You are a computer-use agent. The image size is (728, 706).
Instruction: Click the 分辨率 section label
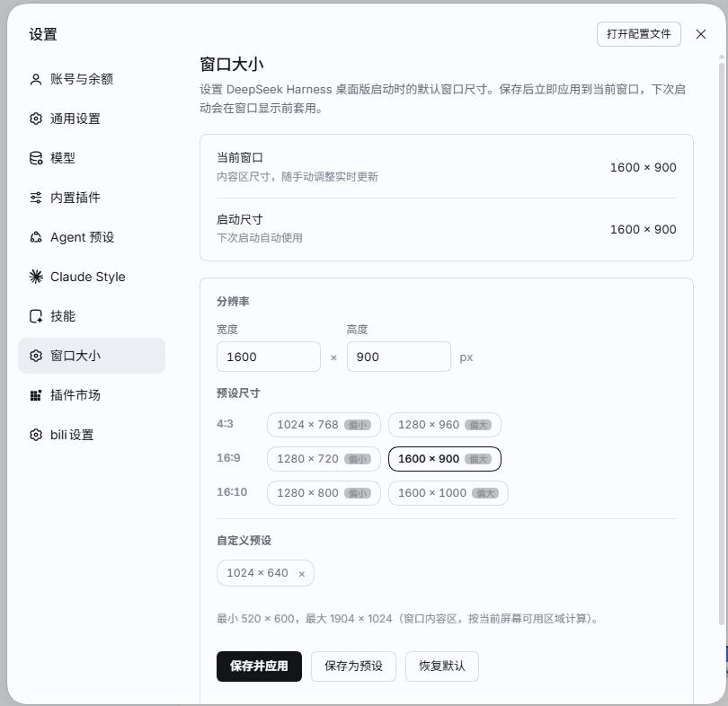(233, 302)
